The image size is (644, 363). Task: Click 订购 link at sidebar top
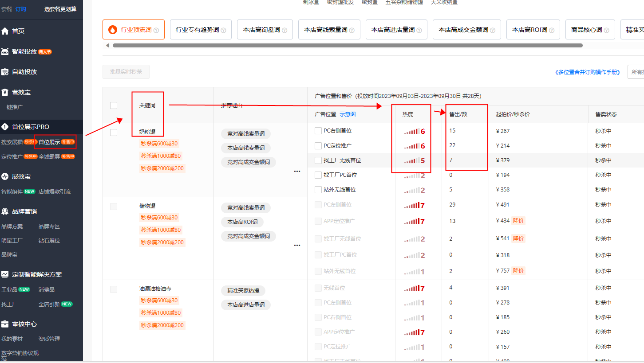click(x=20, y=9)
